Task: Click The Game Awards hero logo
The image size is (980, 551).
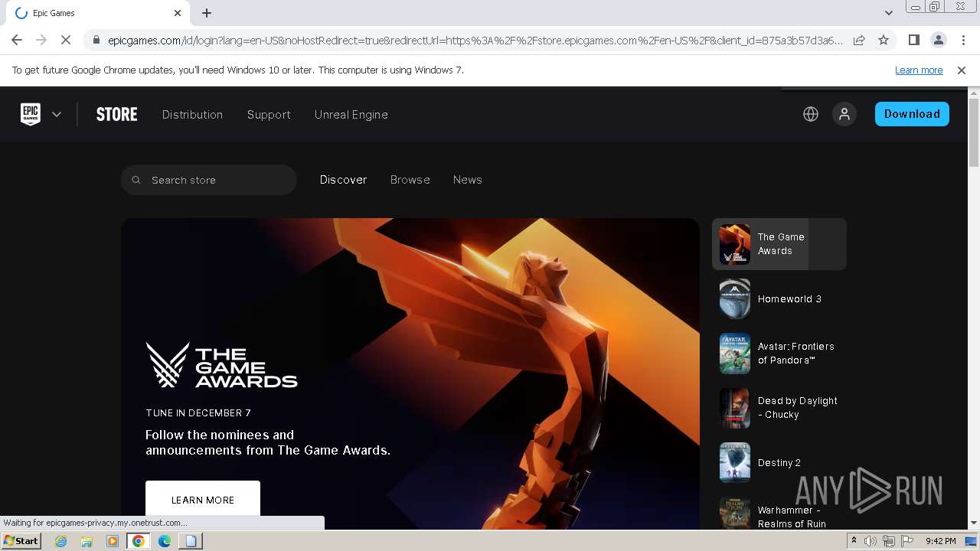Action: [x=221, y=365]
